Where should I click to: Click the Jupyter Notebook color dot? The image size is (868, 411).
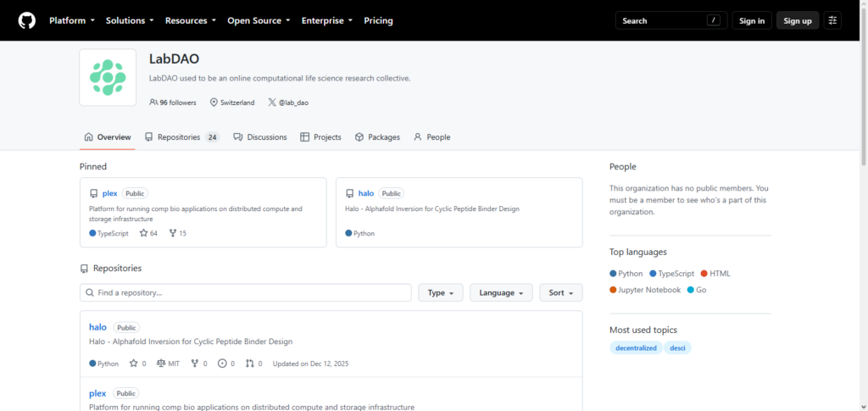613,290
